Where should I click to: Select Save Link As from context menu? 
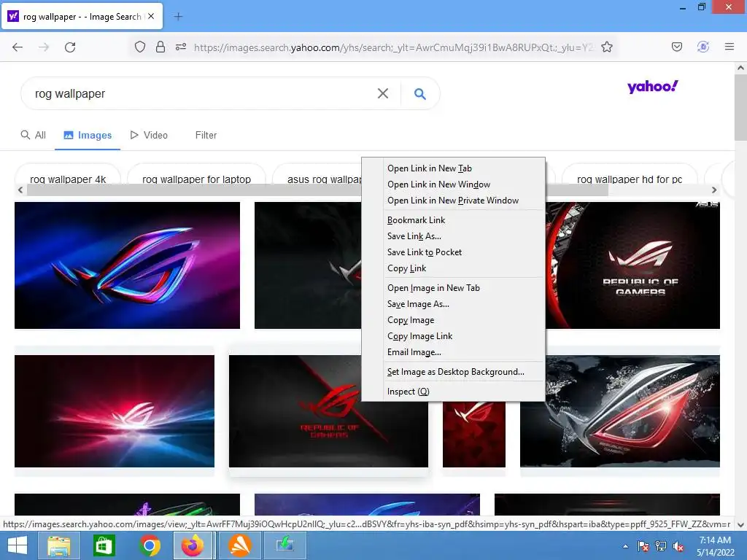[453, 236]
